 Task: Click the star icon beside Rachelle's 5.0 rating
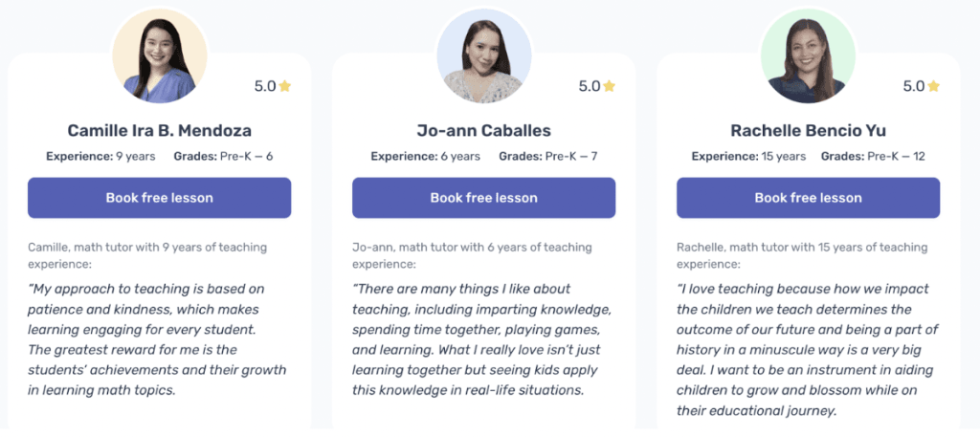pyautogui.click(x=934, y=86)
